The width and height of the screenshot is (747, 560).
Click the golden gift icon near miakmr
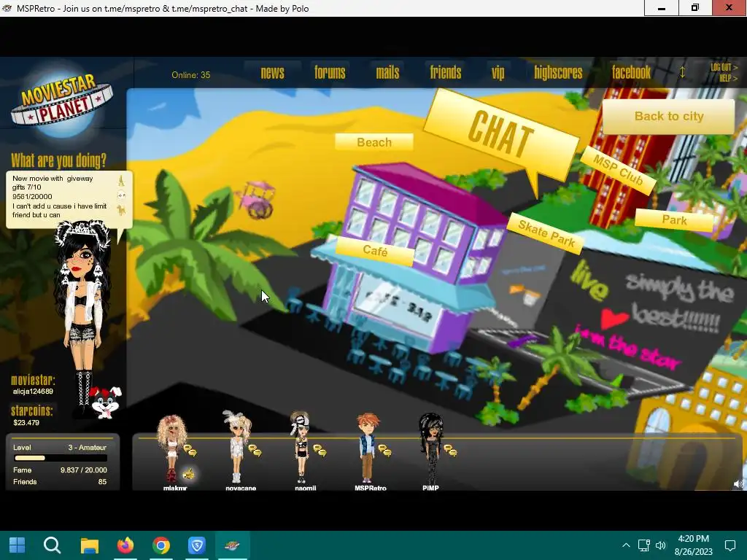point(189,474)
